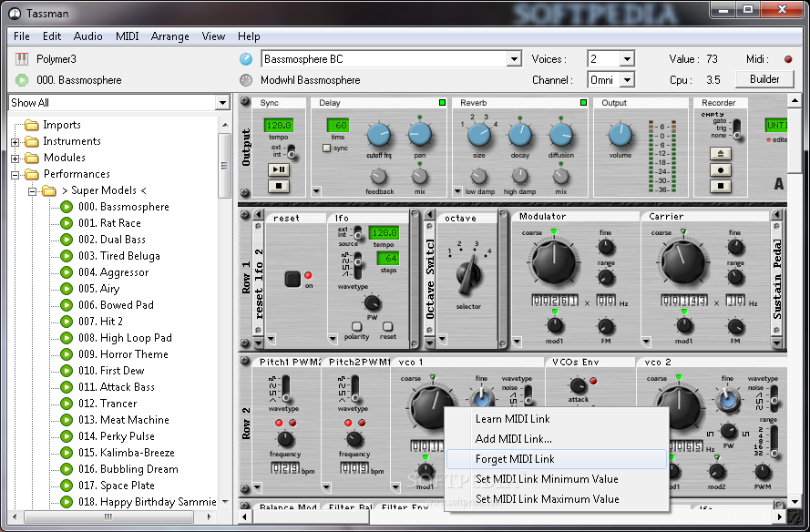Image resolution: width=810 pixels, height=532 pixels.
Task: Open the Arrange menu
Action: [170, 36]
